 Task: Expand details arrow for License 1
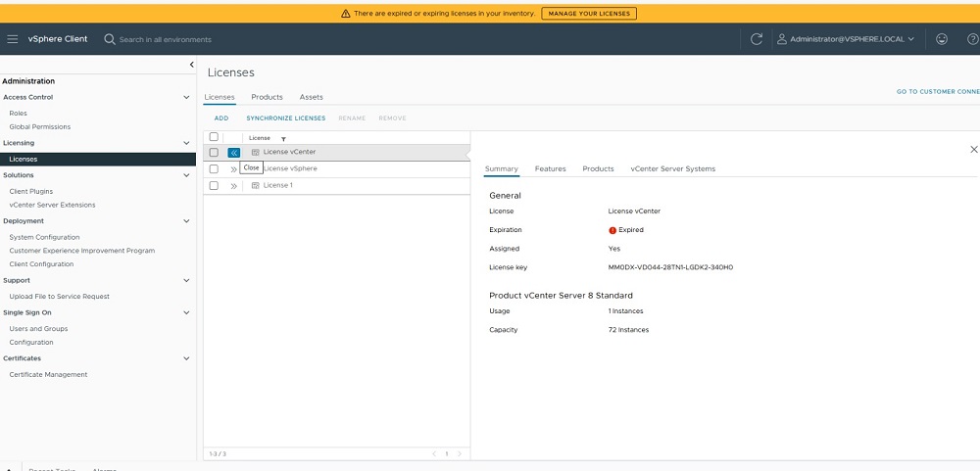pyautogui.click(x=234, y=185)
